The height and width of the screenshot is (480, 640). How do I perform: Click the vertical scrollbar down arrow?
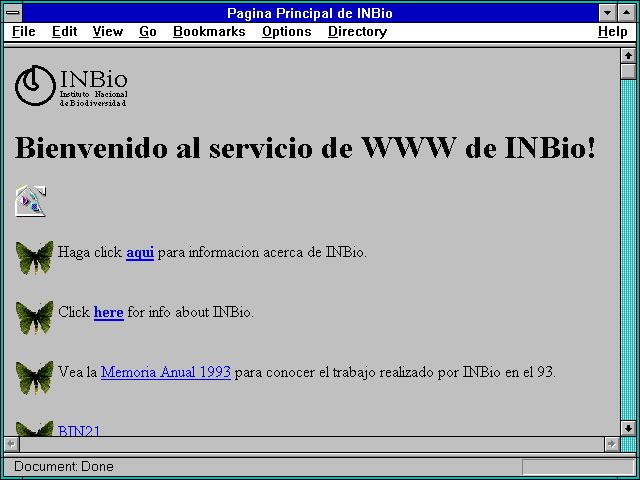628,428
